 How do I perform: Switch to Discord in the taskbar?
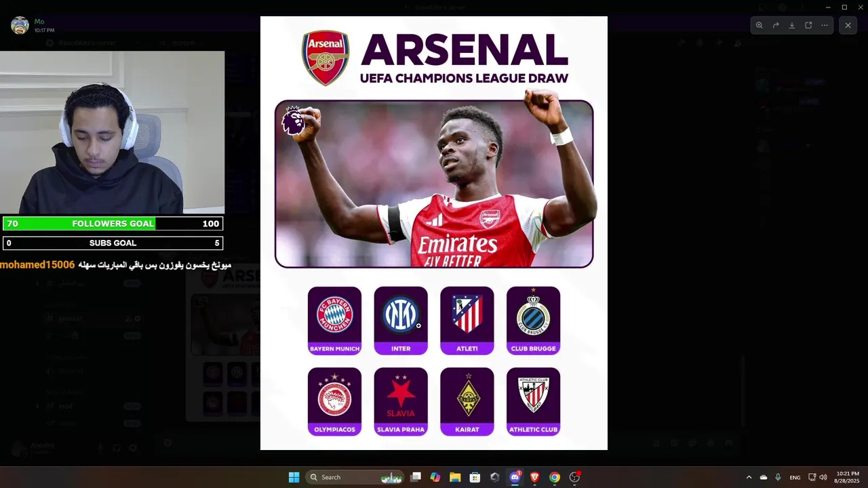click(515, 477)
